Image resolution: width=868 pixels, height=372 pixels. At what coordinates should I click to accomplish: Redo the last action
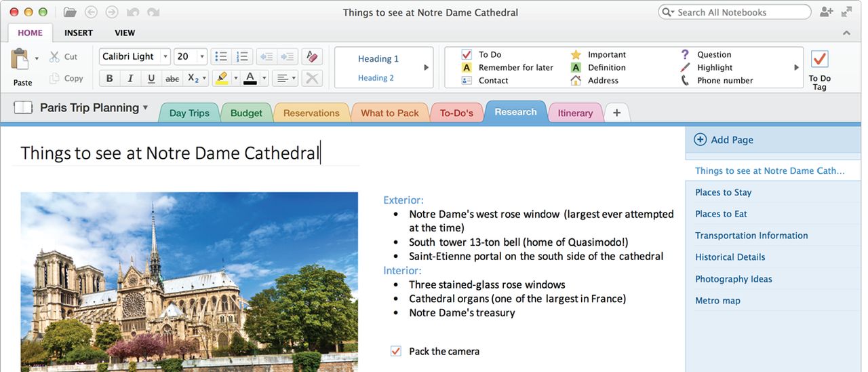(x=153, y=12)
